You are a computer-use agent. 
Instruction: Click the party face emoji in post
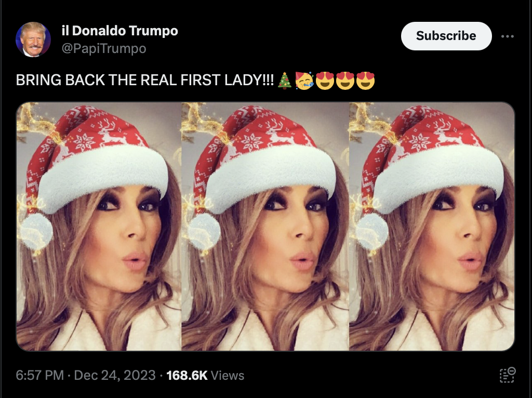pos(304,81)
